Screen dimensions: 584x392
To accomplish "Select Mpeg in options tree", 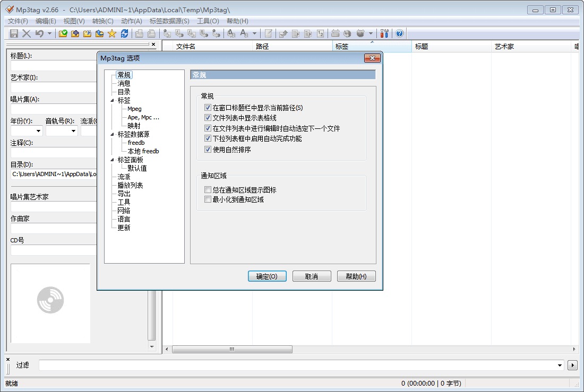I will point(134,109).
